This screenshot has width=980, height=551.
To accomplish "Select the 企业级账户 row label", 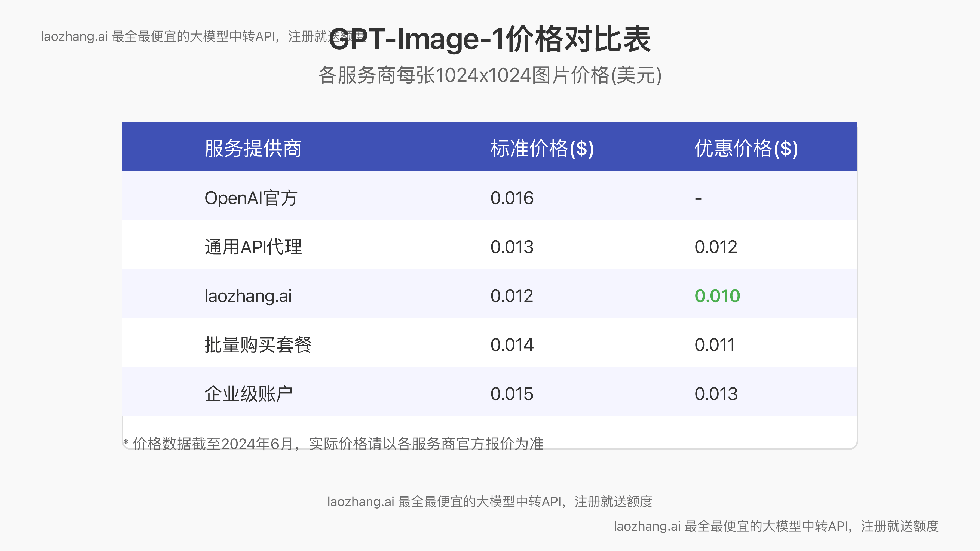I will pos(249,394).
